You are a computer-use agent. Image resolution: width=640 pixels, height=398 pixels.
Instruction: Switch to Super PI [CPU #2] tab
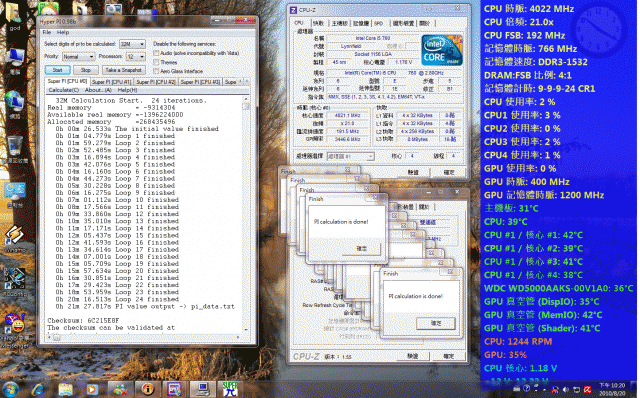(156, 82)
